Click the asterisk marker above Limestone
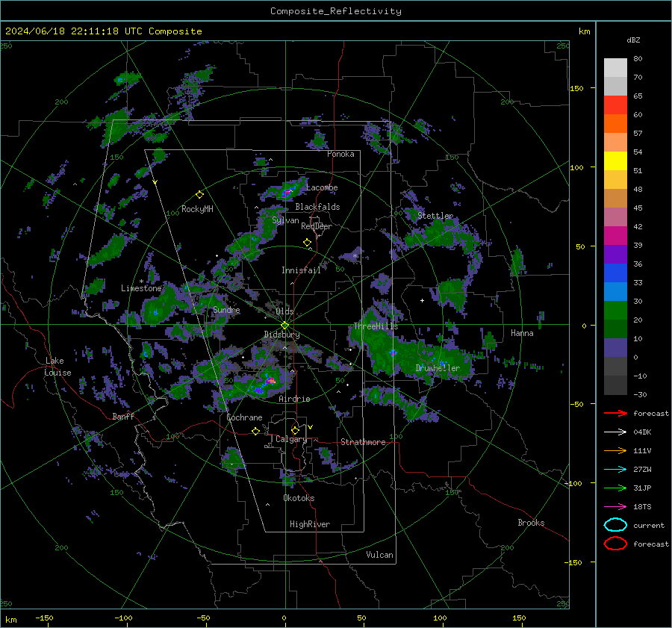This screenshot has height=628, width=672. (x=141, y=282)
